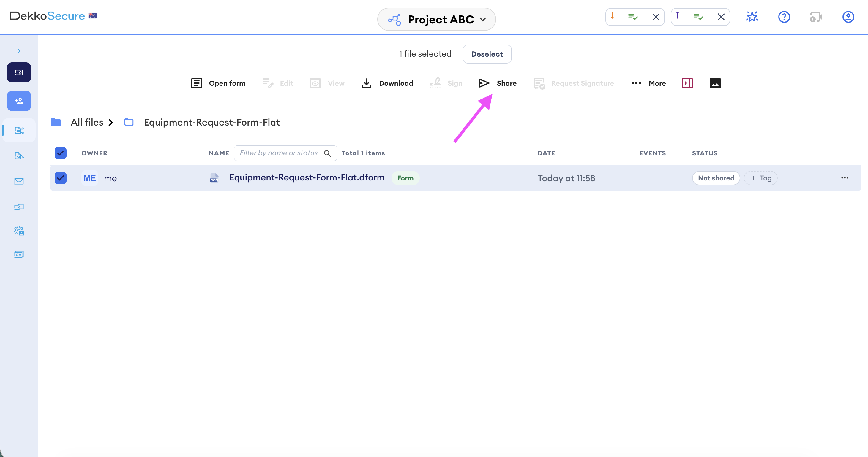
Task: Open the chat sidebar section
Action: tap(19, 207)
